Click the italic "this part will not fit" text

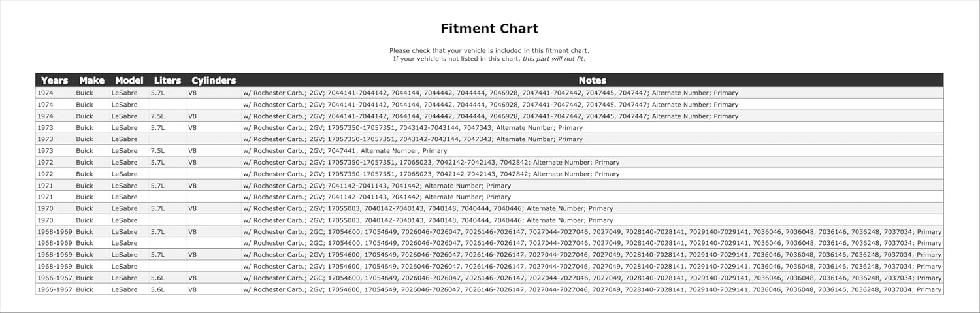point(553,59)
